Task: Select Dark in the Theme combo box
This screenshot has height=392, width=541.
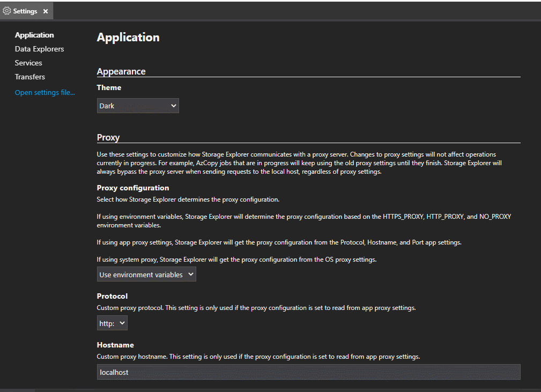Action: click(x=138, y=106)
